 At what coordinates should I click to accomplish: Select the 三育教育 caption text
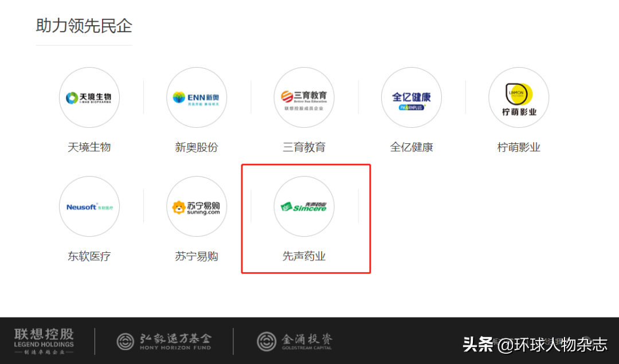304,147
